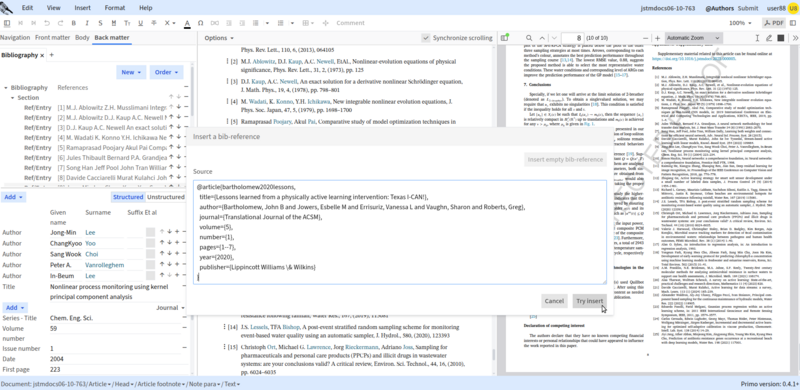Click the Try insert button
This screenshot has width=800, height=390.
point(590,301)
